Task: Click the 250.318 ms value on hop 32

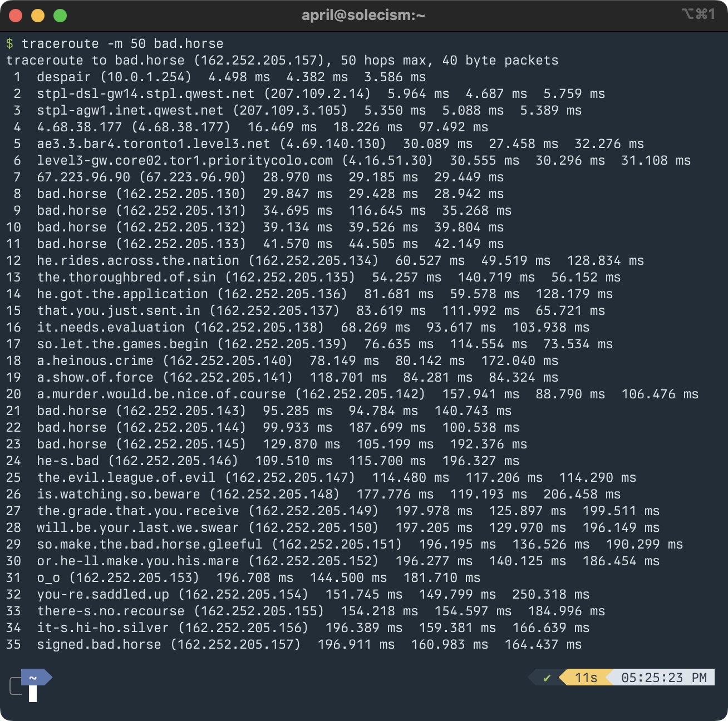Action: (551, 594)
